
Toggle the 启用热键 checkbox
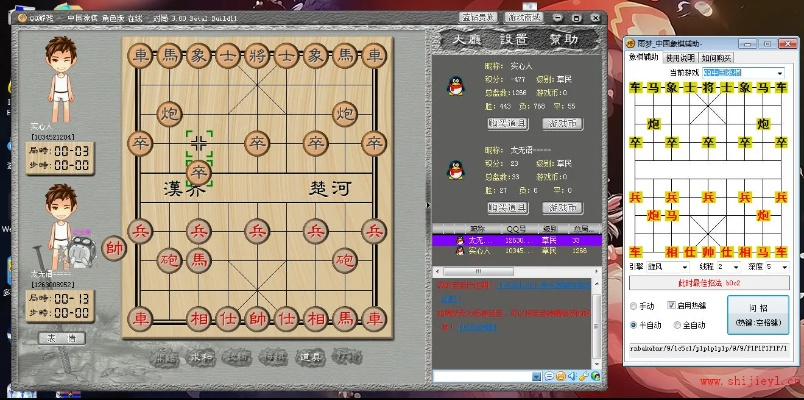672,305
